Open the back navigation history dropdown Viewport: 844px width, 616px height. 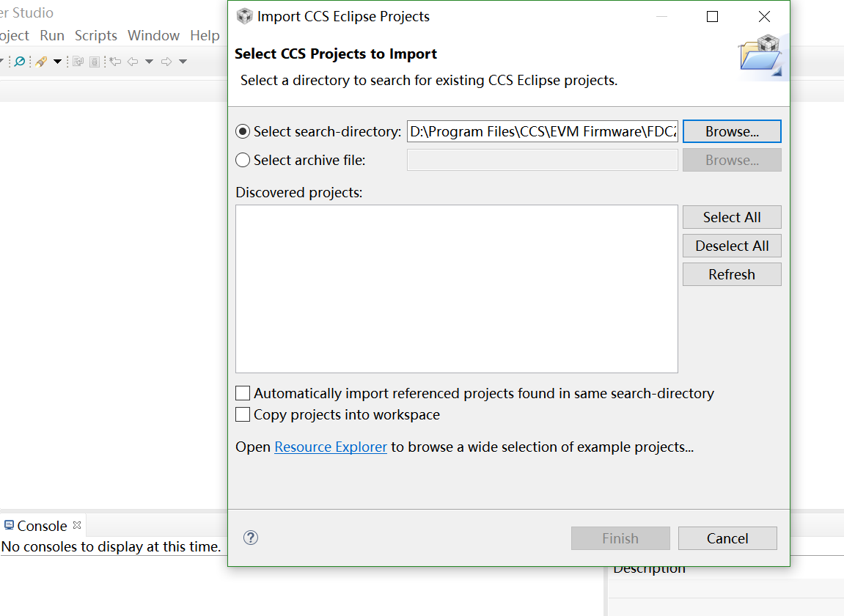(149, 62)
